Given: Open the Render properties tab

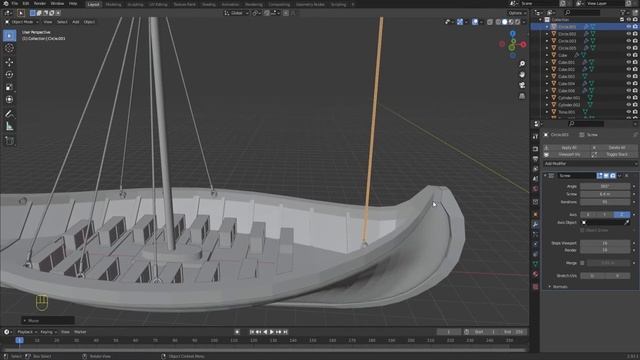Looking at the screenshot, I should pyautogui.click(x=536, y=149).
